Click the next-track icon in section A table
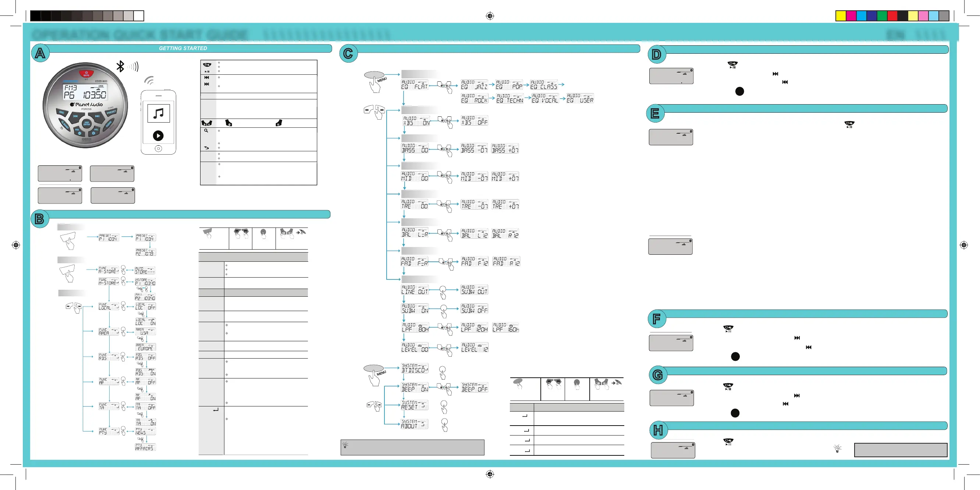The image size is (980, 490). pos(207,84)
